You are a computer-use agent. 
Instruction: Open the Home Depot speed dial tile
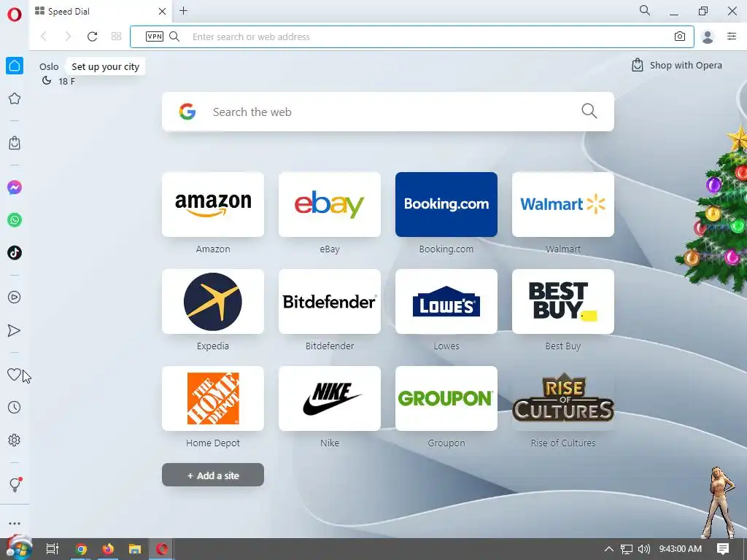tap(213, 399)
